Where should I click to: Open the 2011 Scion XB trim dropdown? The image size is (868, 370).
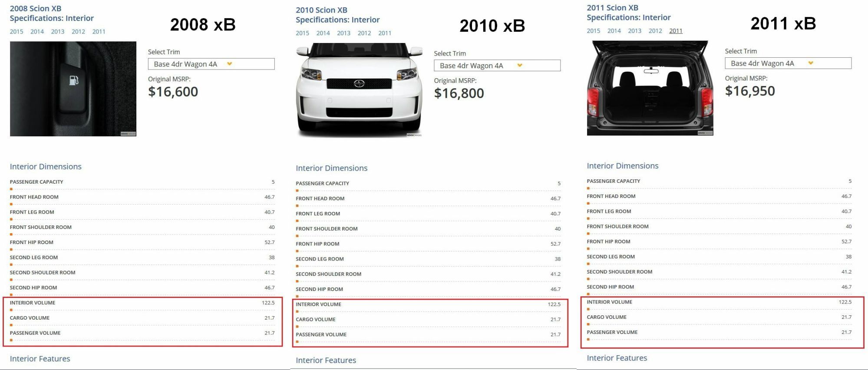click(788, 63)
